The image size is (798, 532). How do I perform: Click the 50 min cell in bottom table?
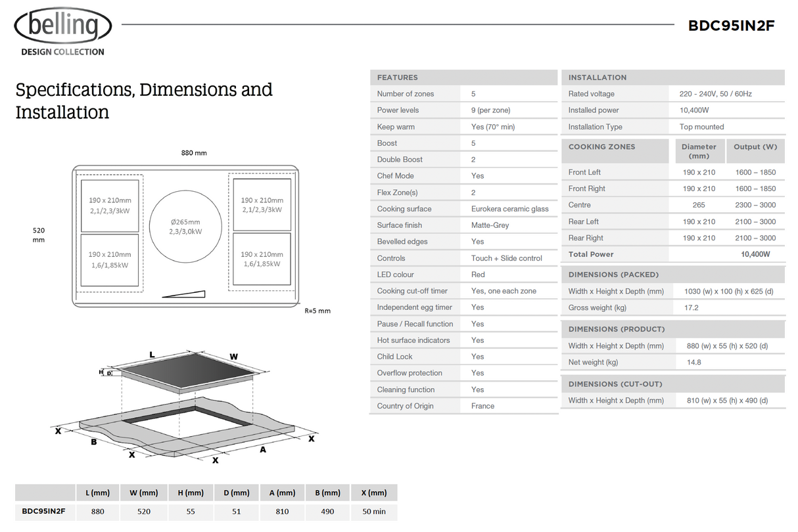pos(374,511)
